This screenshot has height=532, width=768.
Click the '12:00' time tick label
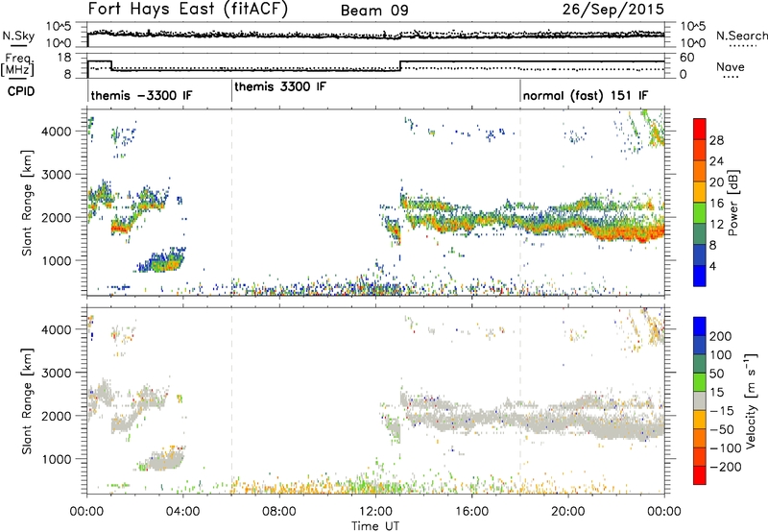(375, 512)
